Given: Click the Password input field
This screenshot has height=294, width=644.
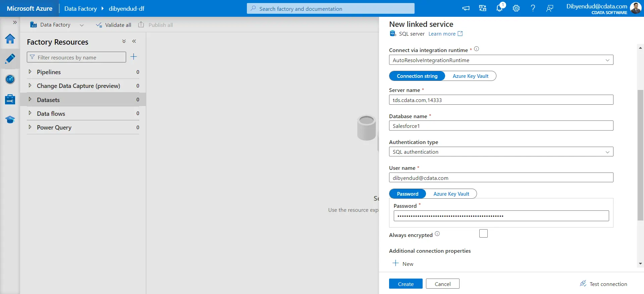Looking at the screenshot, I should 501,216.
